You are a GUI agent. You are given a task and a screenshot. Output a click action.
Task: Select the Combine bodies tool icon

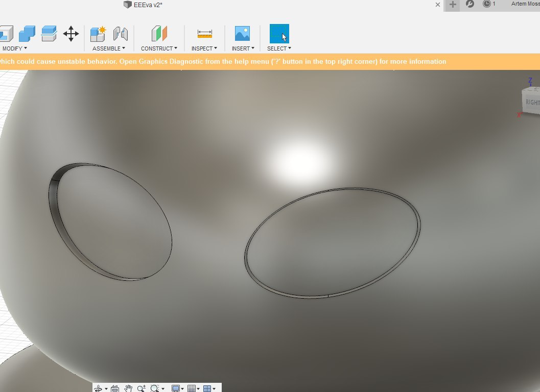27,34
